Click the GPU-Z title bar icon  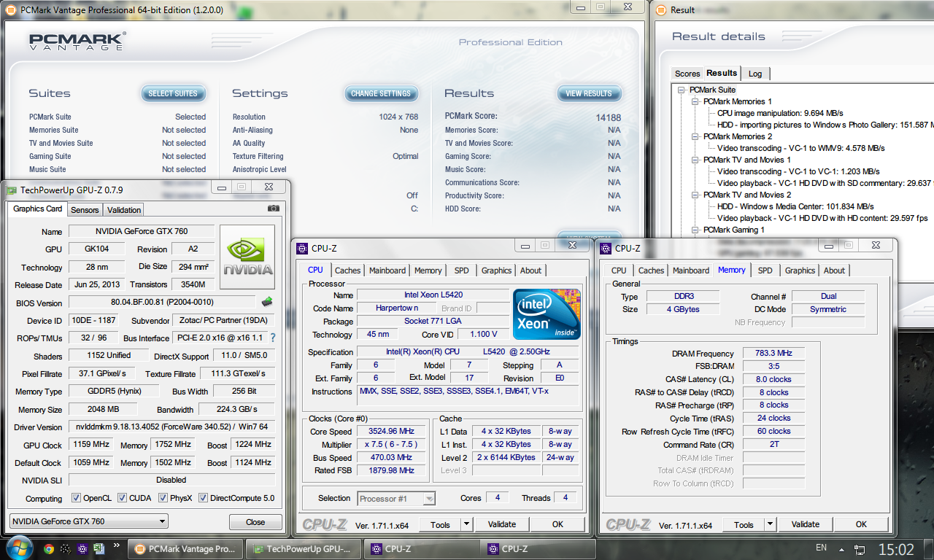click(12, 190)
